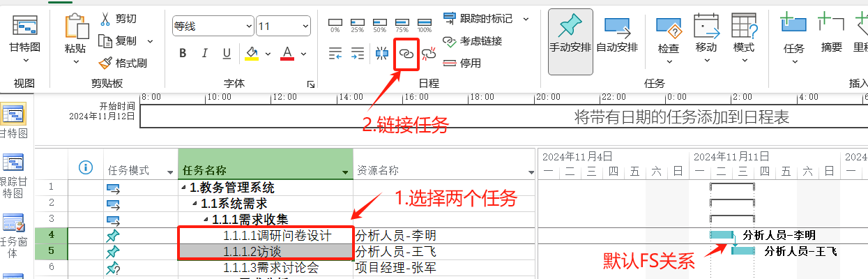This screenshot has width=868, height=279.
Task: Apply the red font color
Action: 287,53
